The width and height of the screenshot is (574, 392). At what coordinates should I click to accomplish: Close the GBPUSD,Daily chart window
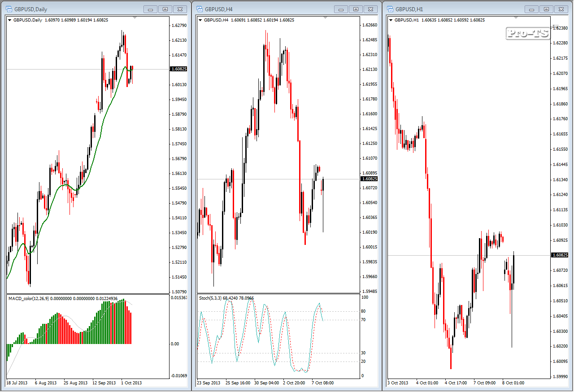pos(180,9)
